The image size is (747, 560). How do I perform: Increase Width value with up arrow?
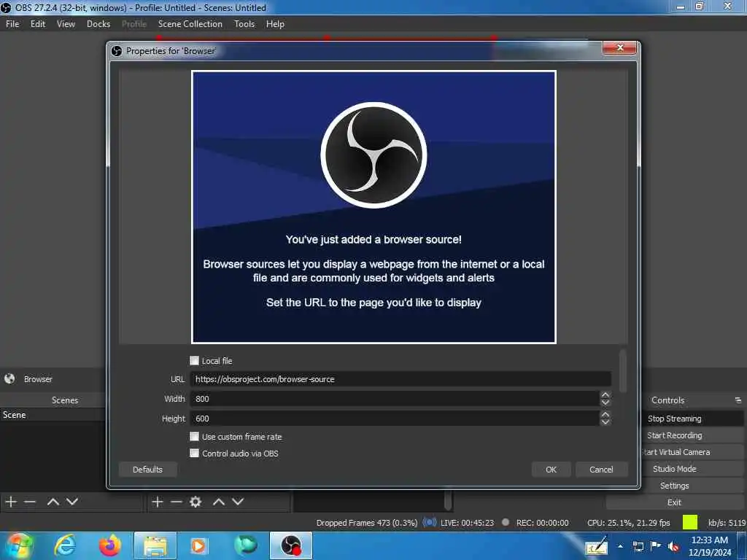pyautogui.click(x=605, y=394)
